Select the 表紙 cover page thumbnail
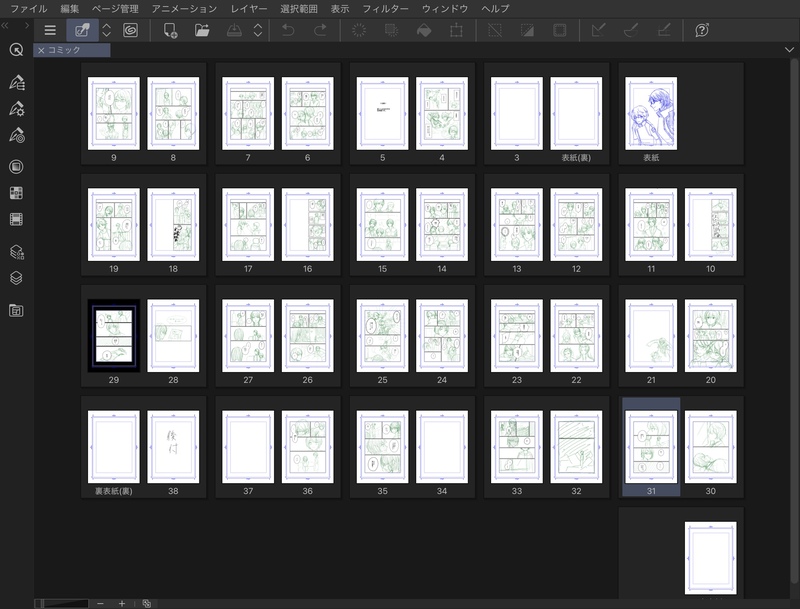This screenshot has width=800, height=609. click(x=651, y=113)
